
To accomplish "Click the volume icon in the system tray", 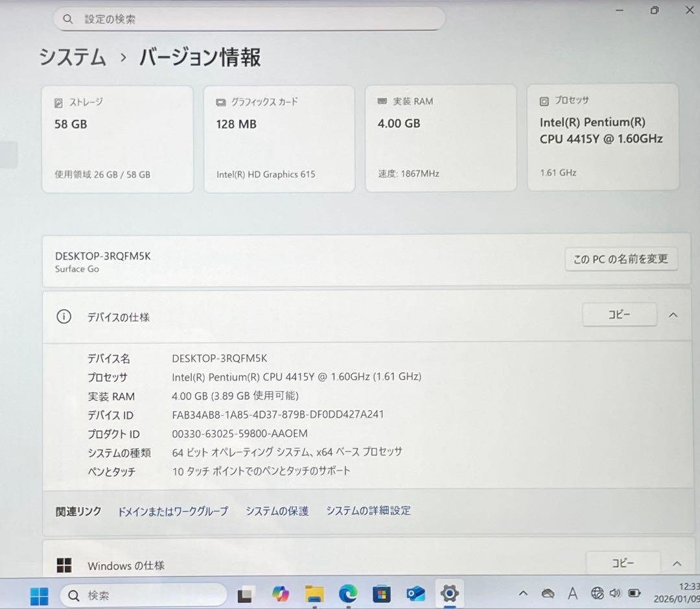I will (x=615, y=593).
